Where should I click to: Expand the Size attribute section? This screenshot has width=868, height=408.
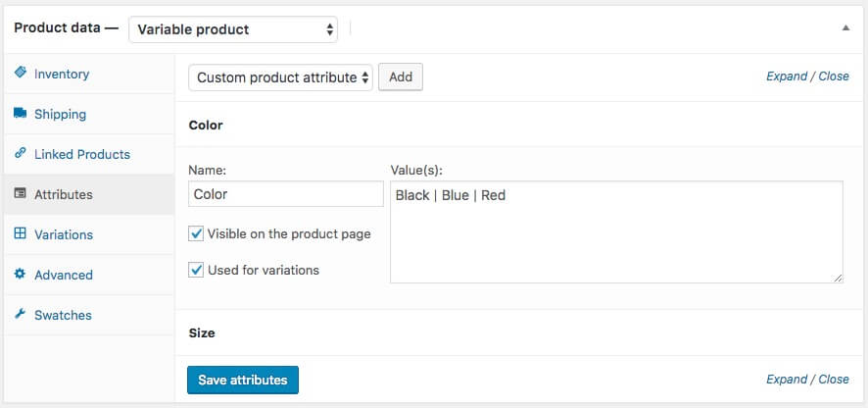click(x=202, y=333)
